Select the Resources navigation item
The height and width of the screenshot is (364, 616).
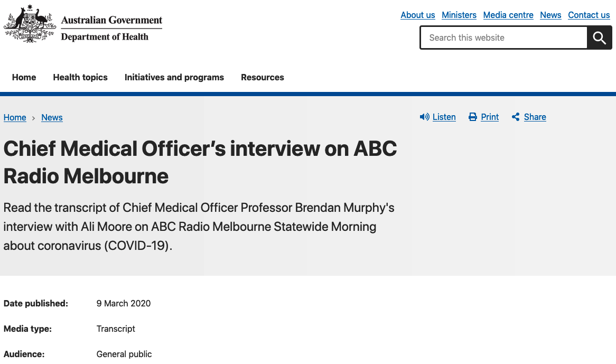pos(262,77)
